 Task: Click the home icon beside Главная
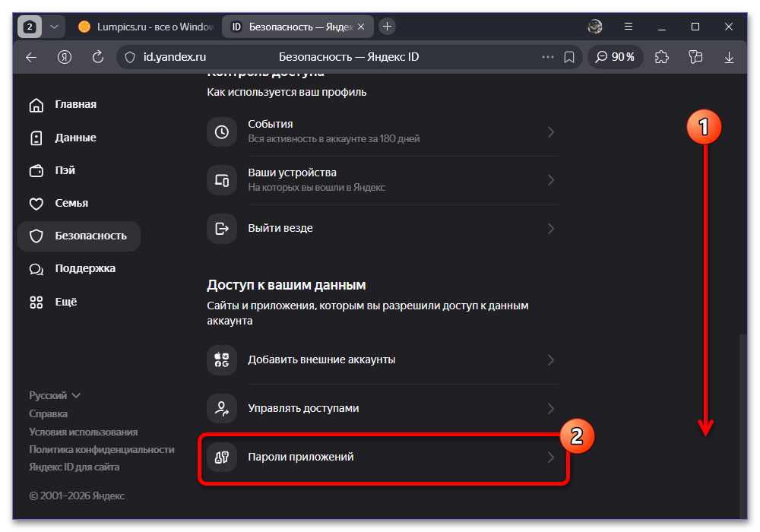pos(36,105)
